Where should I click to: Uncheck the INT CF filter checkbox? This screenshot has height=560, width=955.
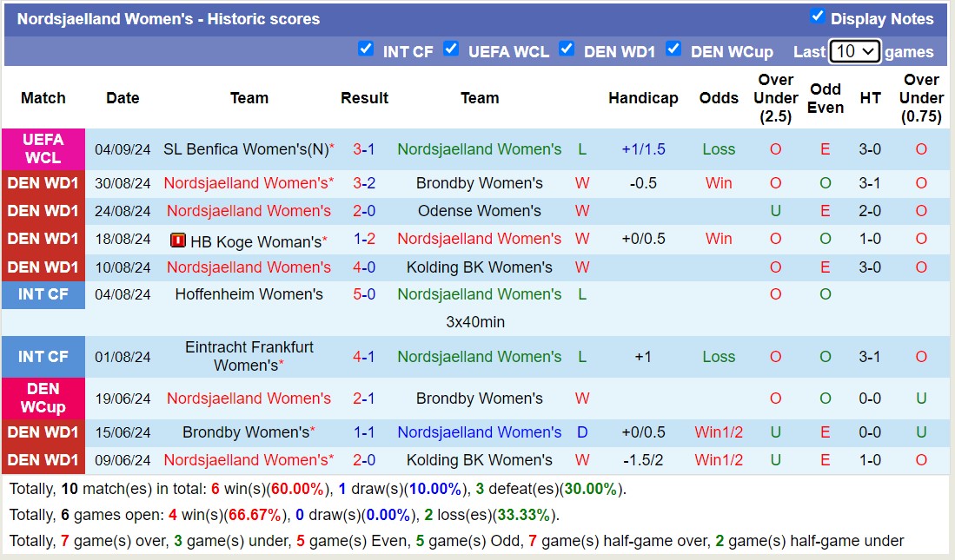tap(367, 49)
